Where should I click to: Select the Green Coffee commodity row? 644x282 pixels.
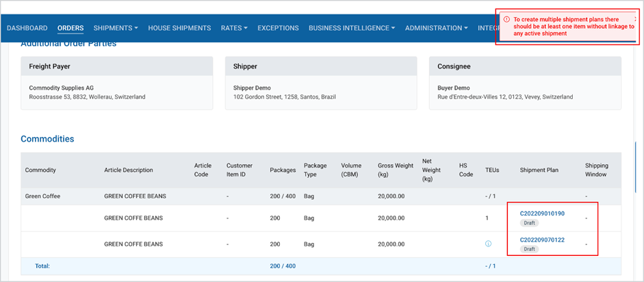click(x=321, y=196)
